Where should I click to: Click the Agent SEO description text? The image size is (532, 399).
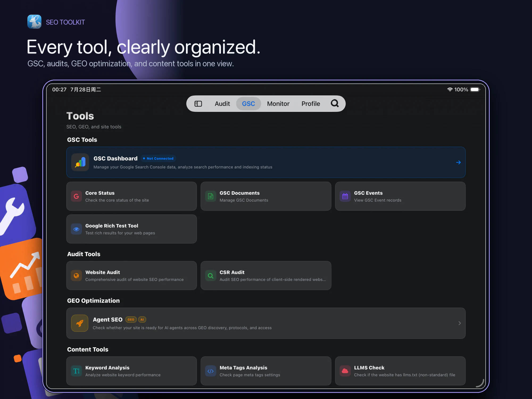(x=182, y=328)
